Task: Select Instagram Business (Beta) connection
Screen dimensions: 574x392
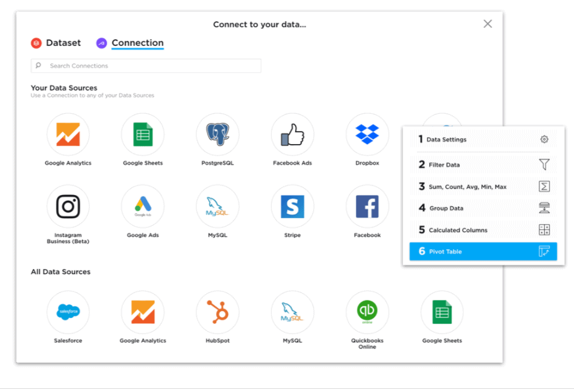Action: (68, 206)
